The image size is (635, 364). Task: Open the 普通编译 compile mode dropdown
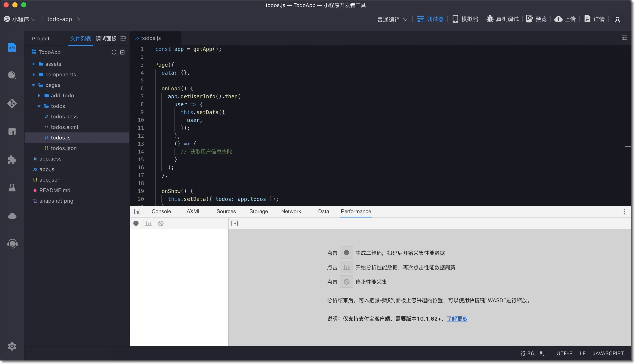tap(392, 19)
